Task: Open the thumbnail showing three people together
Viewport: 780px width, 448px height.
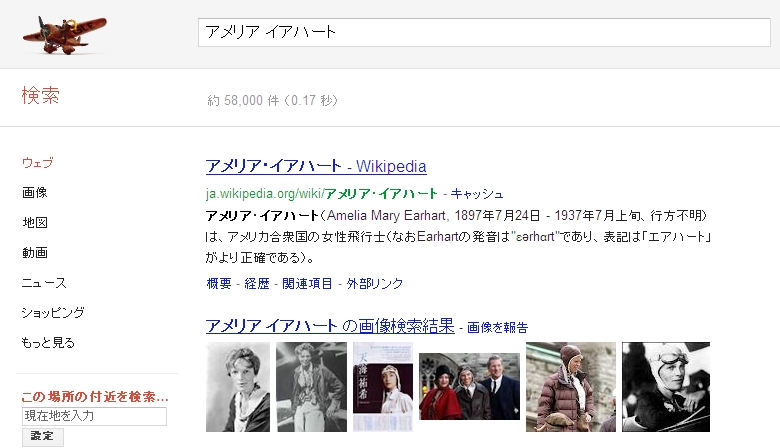Action: 470,386
